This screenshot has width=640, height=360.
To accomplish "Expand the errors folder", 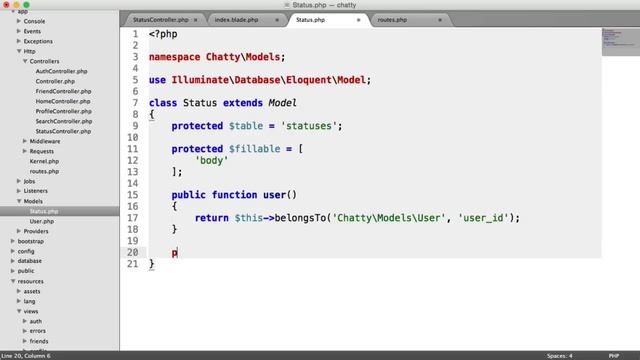I will click(25, 331).
